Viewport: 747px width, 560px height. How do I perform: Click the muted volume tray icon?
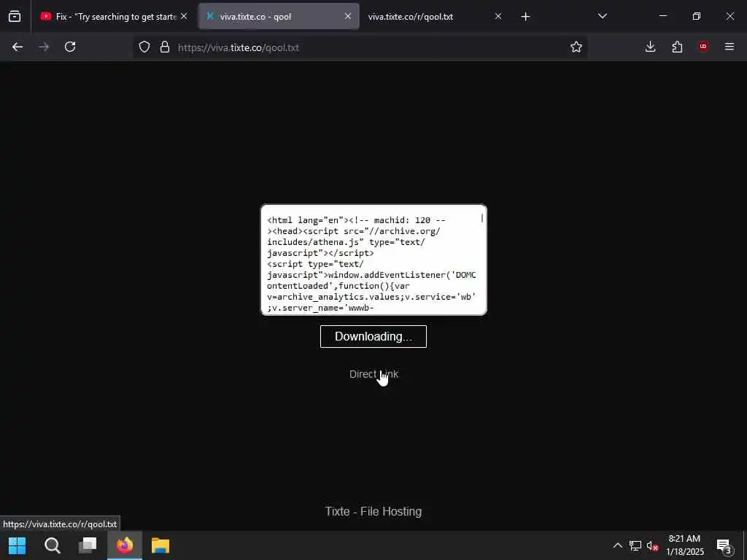click(x=652, y=545)
